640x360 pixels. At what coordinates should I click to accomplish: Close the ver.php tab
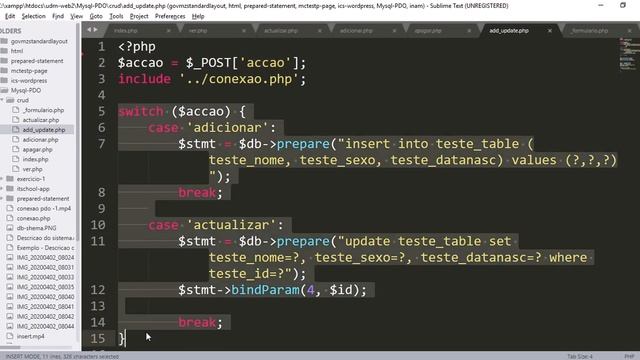click(x=244, y=31)
